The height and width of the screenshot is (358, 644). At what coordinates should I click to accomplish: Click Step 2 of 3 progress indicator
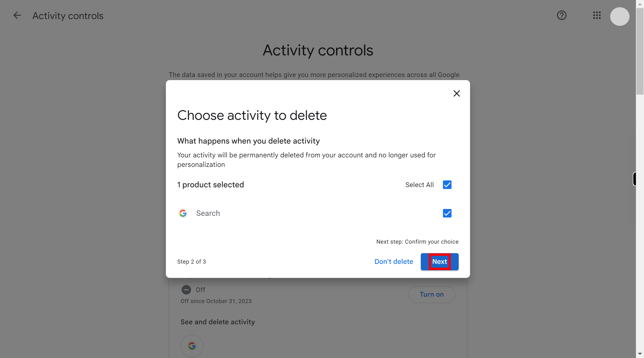click(191, 262)
